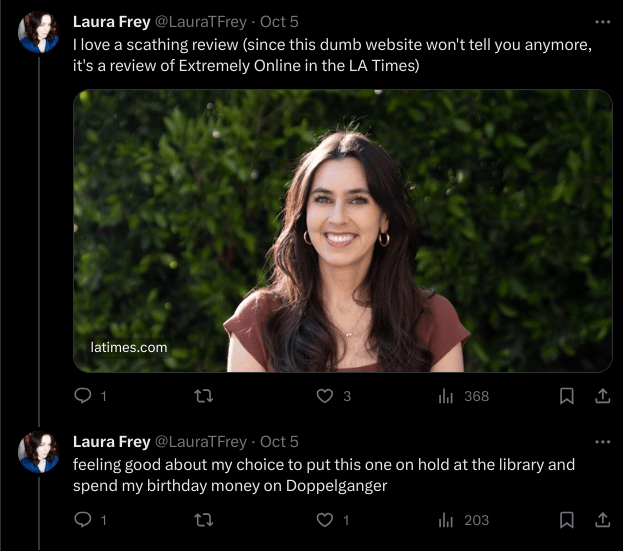
Task: Expand more options on second tweet
Action: [x=602, y=441]
